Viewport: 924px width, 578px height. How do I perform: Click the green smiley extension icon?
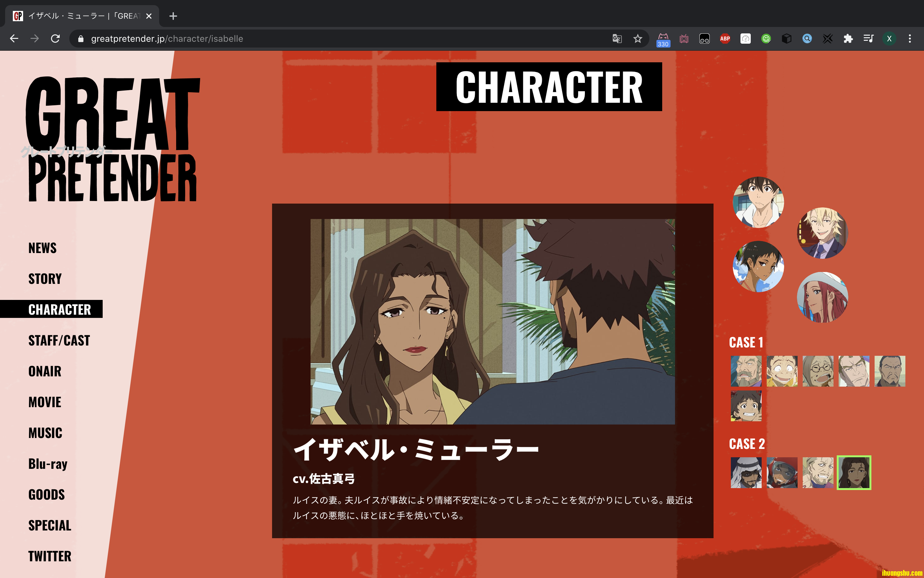766,39
